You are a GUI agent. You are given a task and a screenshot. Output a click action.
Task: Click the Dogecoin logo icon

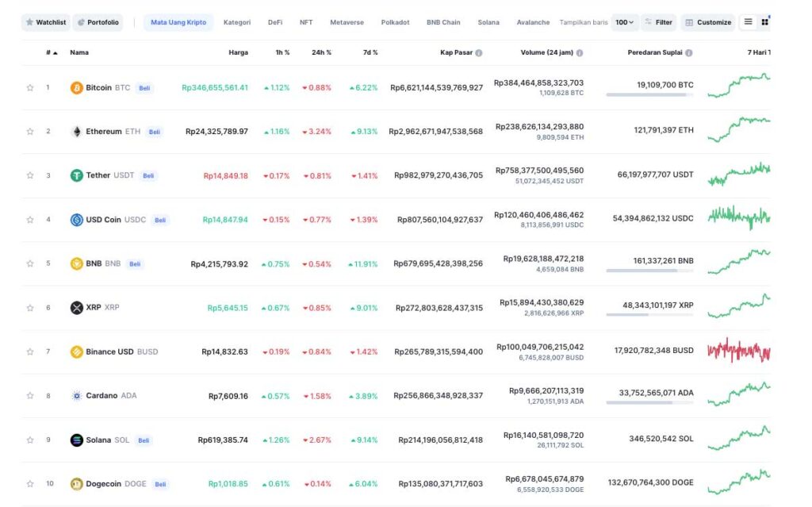(x=77, y=484)
